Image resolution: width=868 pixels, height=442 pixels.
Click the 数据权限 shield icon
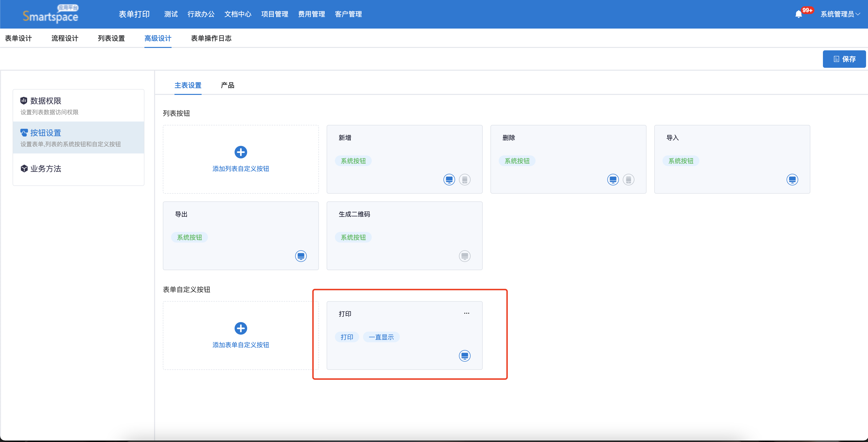tap(24, 101)
